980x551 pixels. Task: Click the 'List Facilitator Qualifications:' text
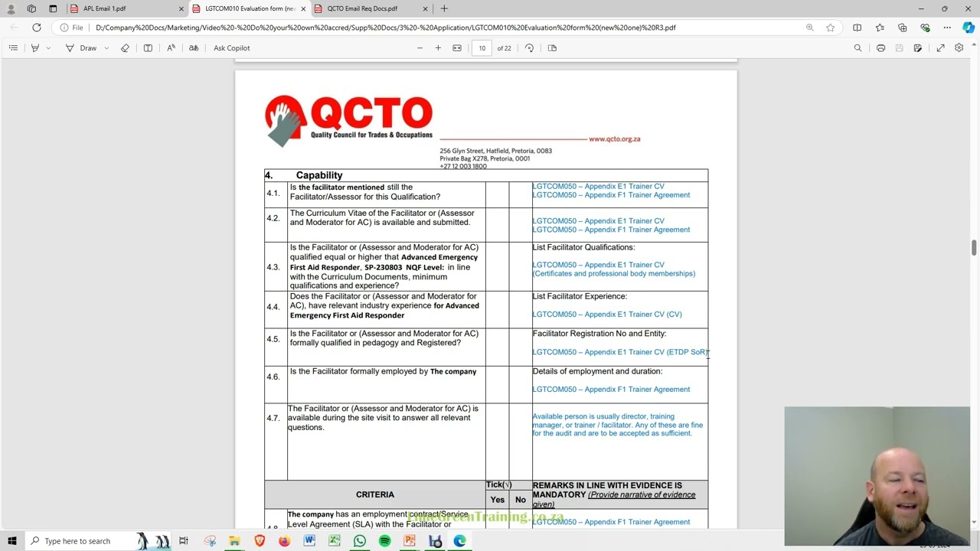(x=583, y=247)
